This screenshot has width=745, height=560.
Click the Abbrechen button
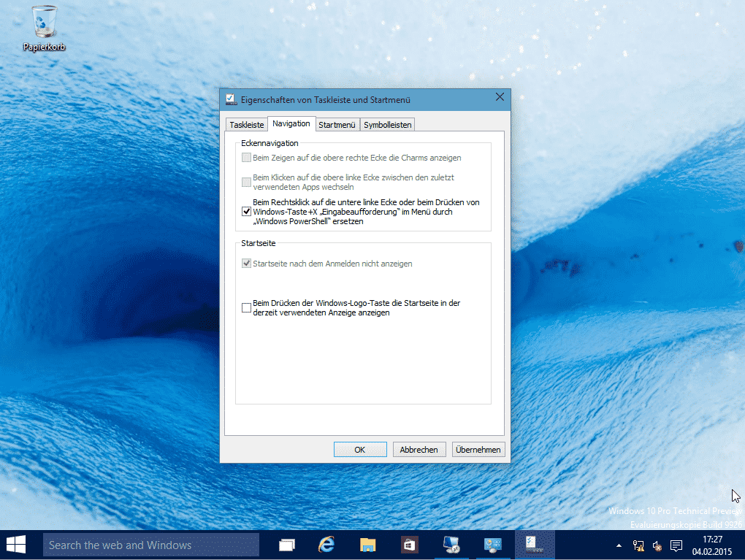[419, 449]
